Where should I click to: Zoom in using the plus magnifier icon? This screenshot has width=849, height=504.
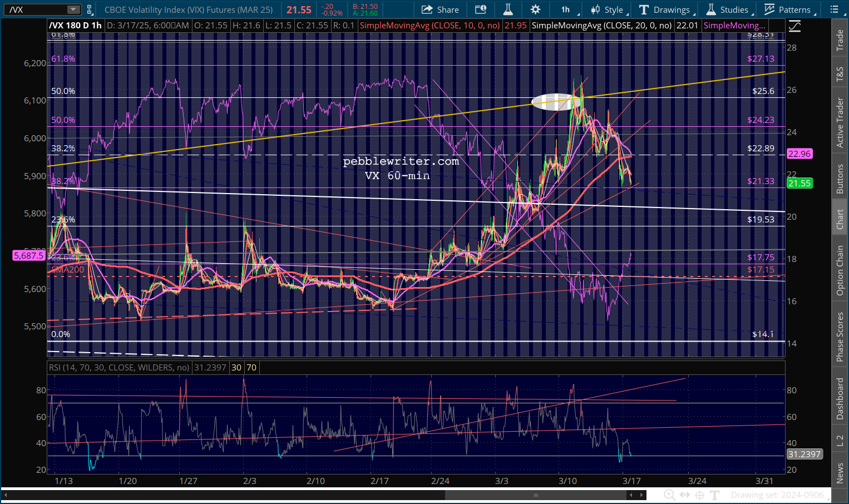point(669,495)
